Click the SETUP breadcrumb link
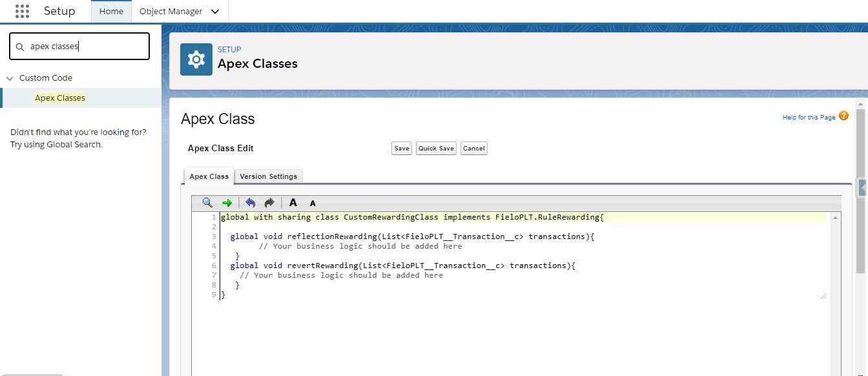Screen dimensions: 868x376 pos(229,49)
